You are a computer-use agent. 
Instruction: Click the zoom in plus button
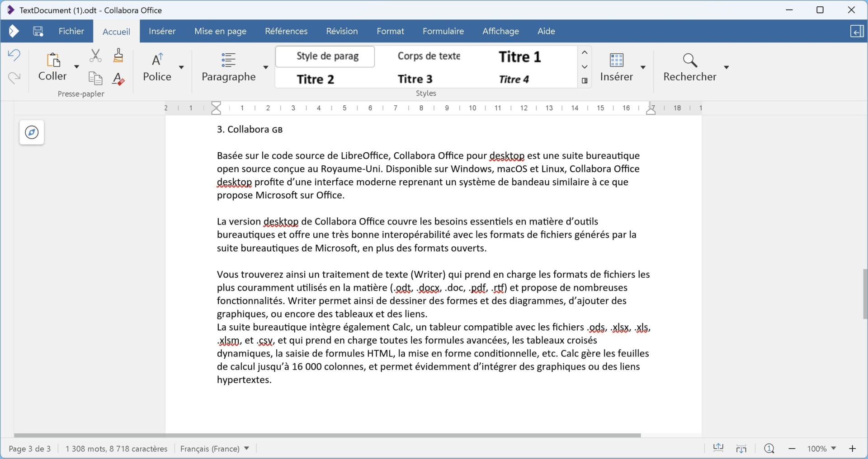coord(853,449)
